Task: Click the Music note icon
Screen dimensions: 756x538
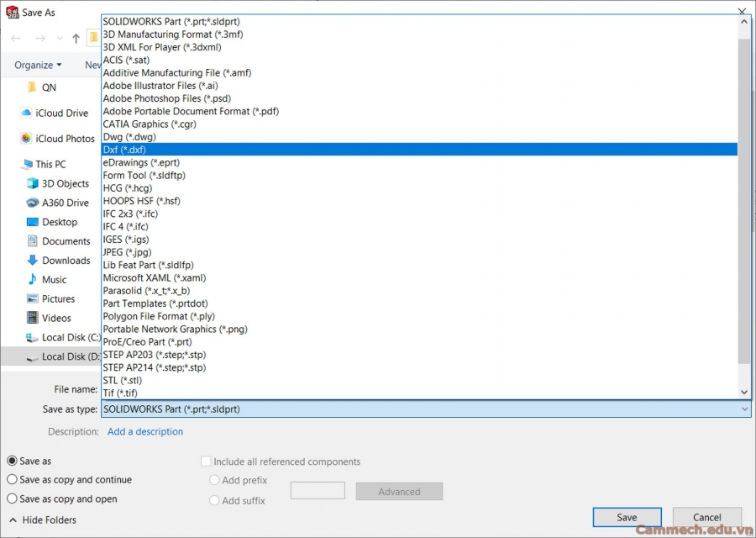Action: 32,279
